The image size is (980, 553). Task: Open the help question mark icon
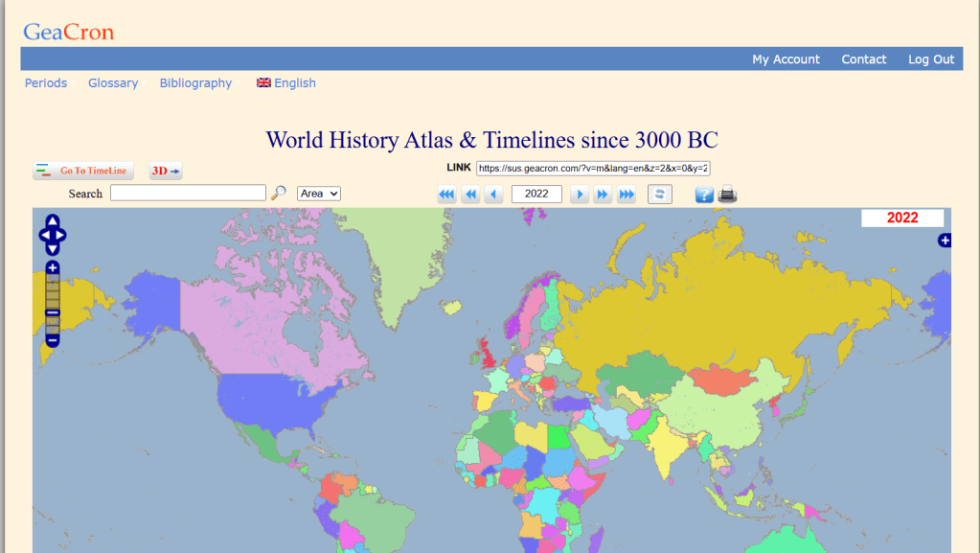[x=704, y=195]
